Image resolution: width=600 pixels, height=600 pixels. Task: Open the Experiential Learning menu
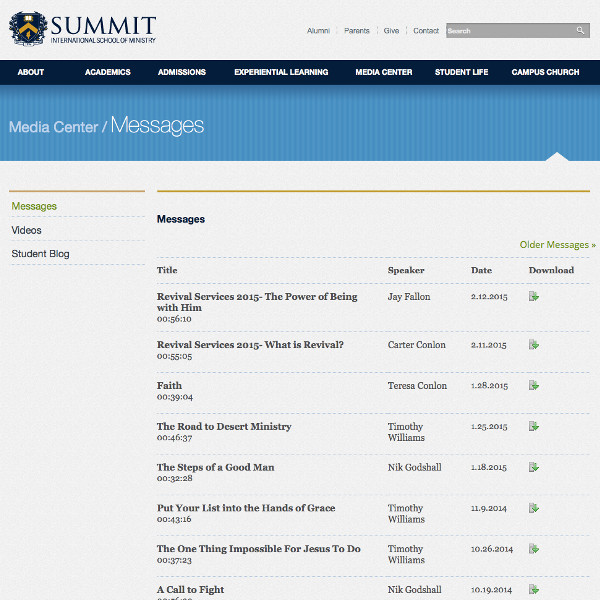[281, 72]
